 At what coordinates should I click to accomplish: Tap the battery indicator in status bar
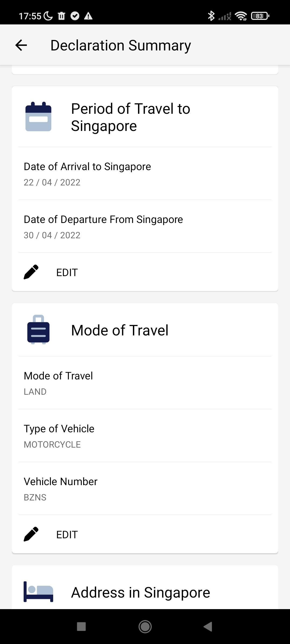click(x=260, y=16)
